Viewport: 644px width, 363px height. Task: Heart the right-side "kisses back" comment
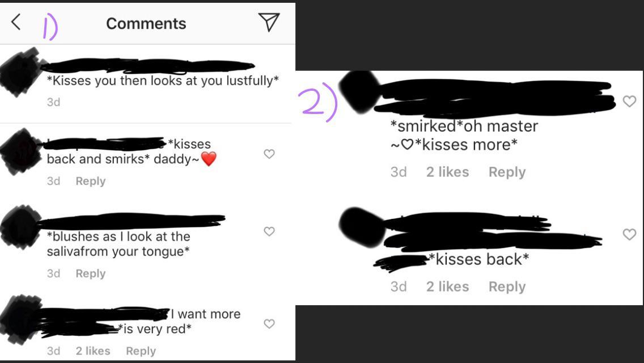click(x=629, y=234)
